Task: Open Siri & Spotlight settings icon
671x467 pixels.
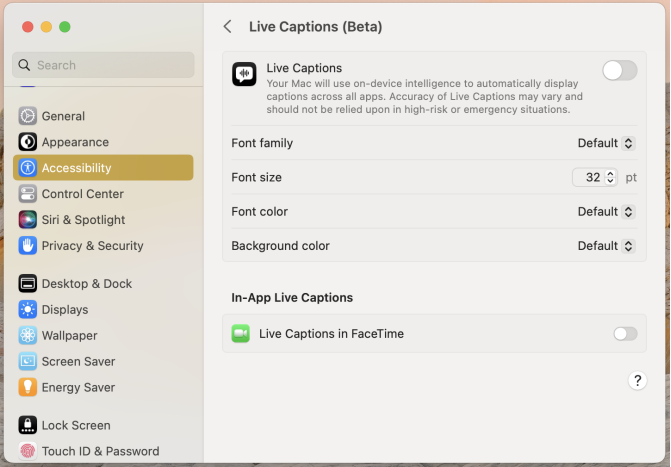Action: 28,220
